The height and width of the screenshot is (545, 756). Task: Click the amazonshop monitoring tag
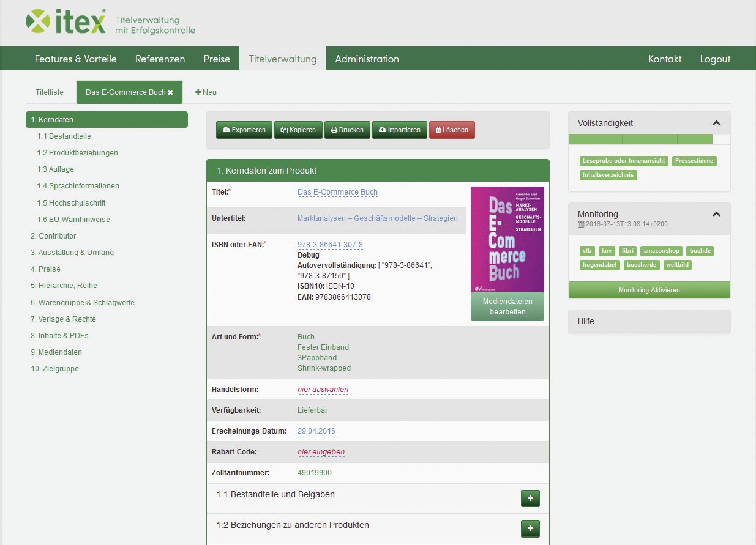662,251
